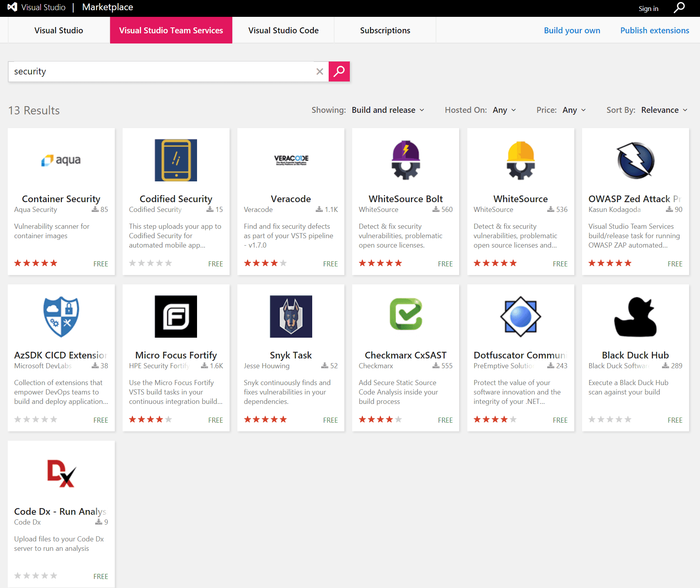Click the Dotfuscator blue sphere icon
The height and width of the screenshot is (588, 700).
(521, 317)
